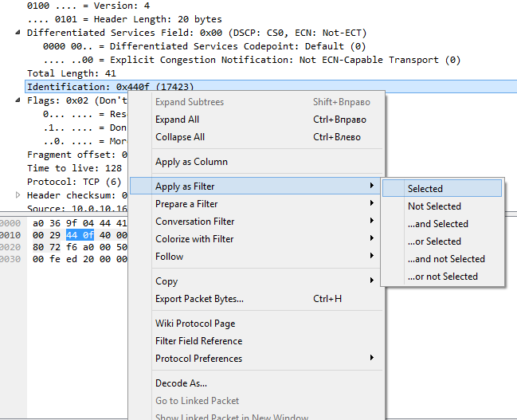Click 'Expand All' in context menu
Image resolution: width=517 pixels, height=420 pixels.
(x=177, y=120)
